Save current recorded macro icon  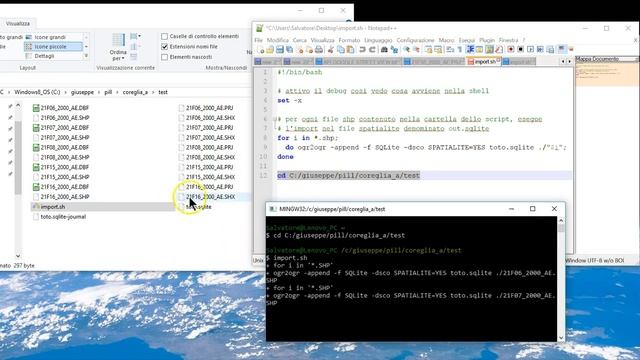(x=550, y=50)
